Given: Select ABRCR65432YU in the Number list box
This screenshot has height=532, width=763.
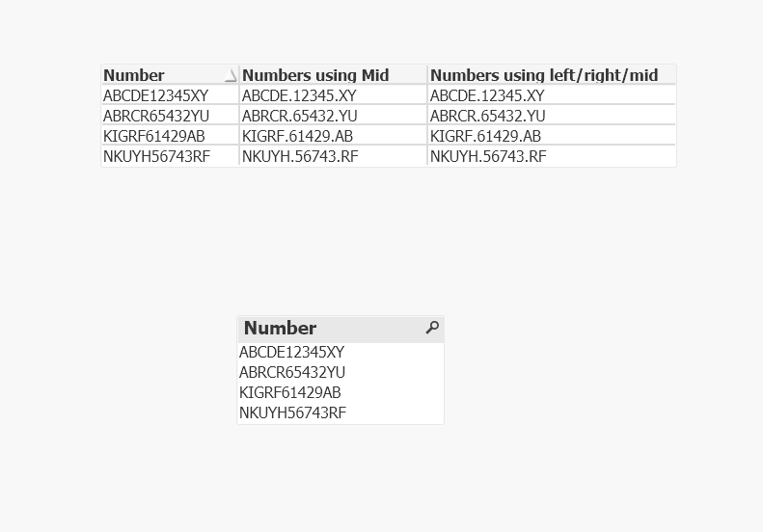Looking at the screenshot, I should (291, 372).
